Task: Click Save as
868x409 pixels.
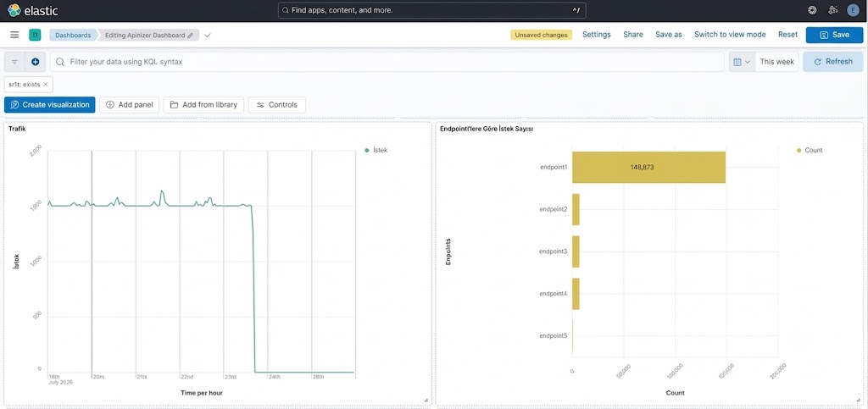Action: [668, 34]
